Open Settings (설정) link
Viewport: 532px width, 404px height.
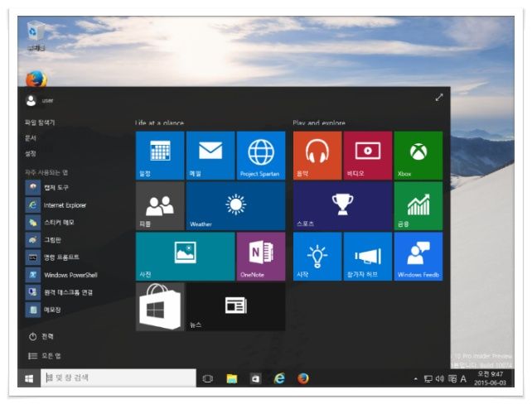[30, 153]
